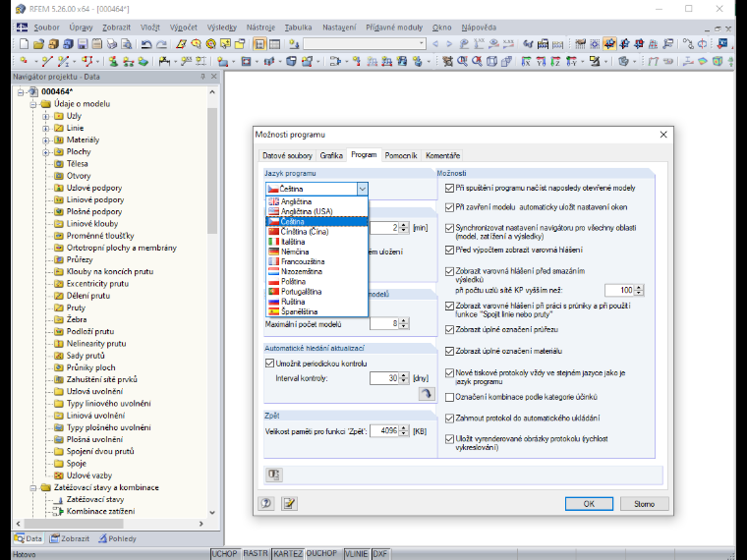Enable 'Označení kombinace podle kategorie účinků' checkbox

click(x=449, y=397)
